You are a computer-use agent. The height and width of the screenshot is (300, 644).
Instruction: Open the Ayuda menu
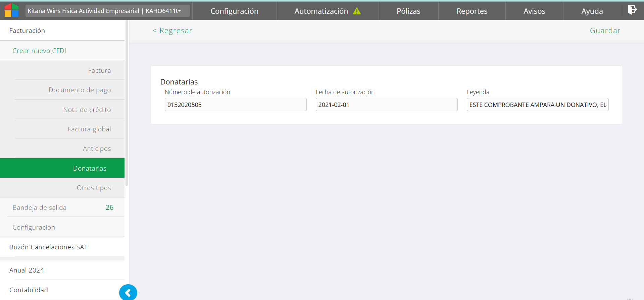[x=592, y=11]
